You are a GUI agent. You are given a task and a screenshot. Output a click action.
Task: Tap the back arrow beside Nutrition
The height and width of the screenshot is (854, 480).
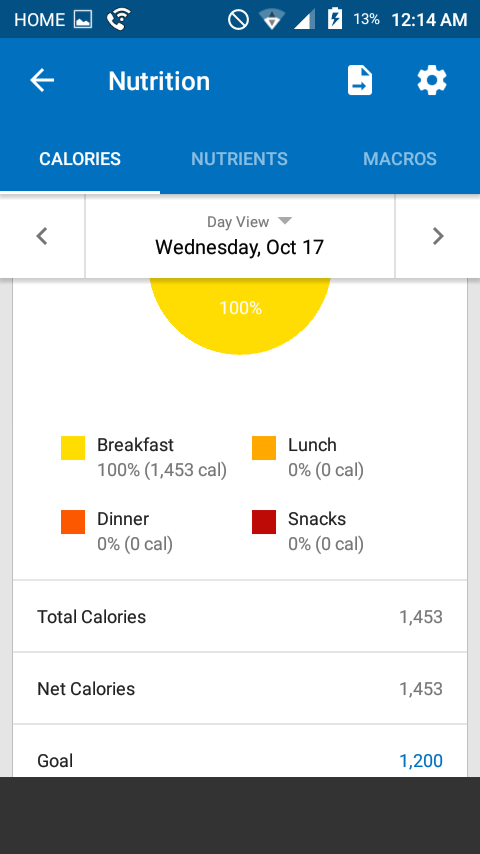click(42, 81)
